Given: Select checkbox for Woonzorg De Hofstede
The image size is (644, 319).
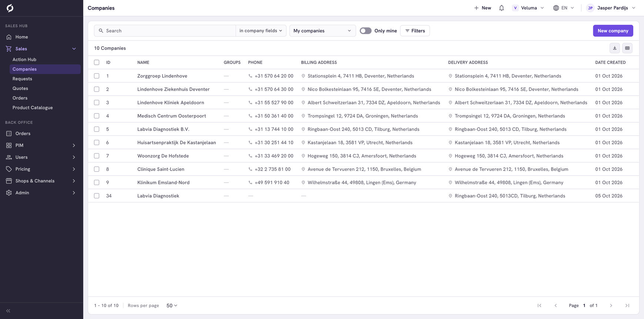Looking at the screenshot, I should [97, 156].
